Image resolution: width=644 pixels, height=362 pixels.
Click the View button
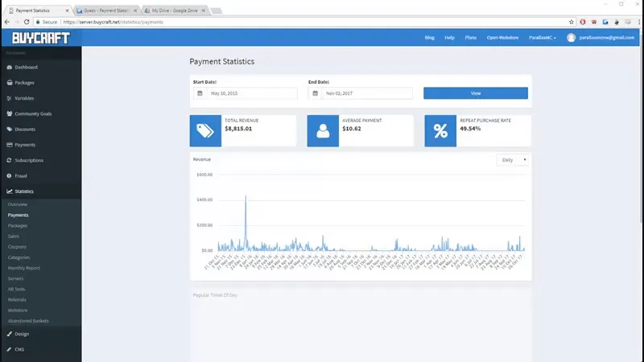point(476,93)
